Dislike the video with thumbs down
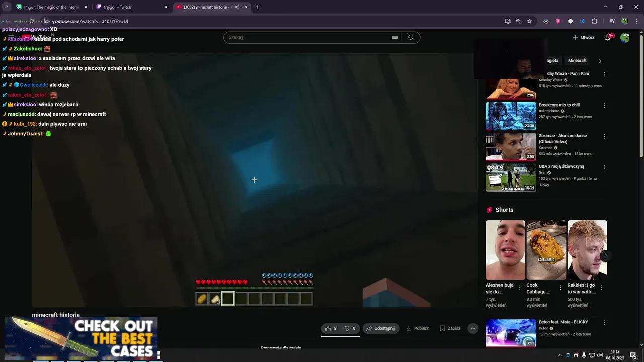 350,328
